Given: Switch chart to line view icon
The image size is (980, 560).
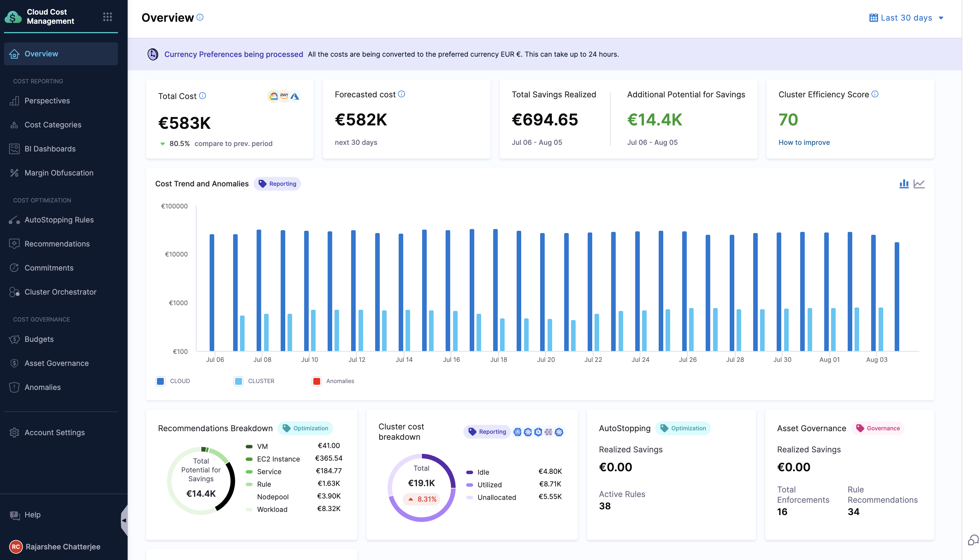Looking at the screenshot, I should click(x=919, y=184).
